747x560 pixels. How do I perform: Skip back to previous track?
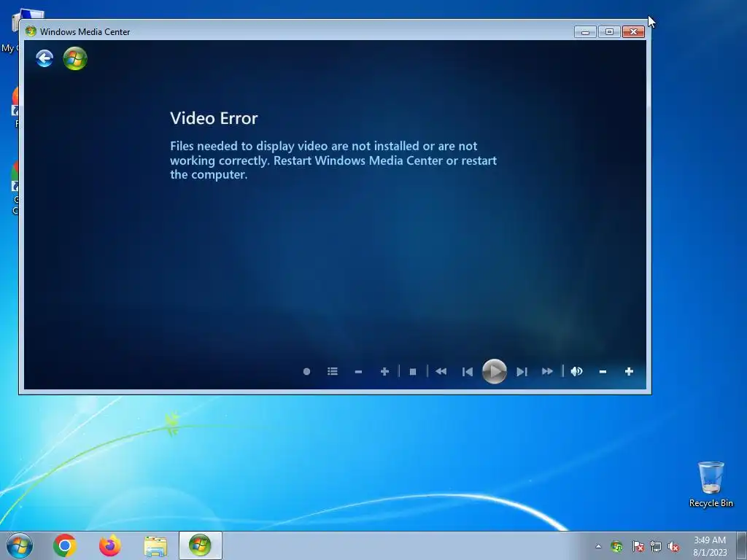click(x=468, y=372)
